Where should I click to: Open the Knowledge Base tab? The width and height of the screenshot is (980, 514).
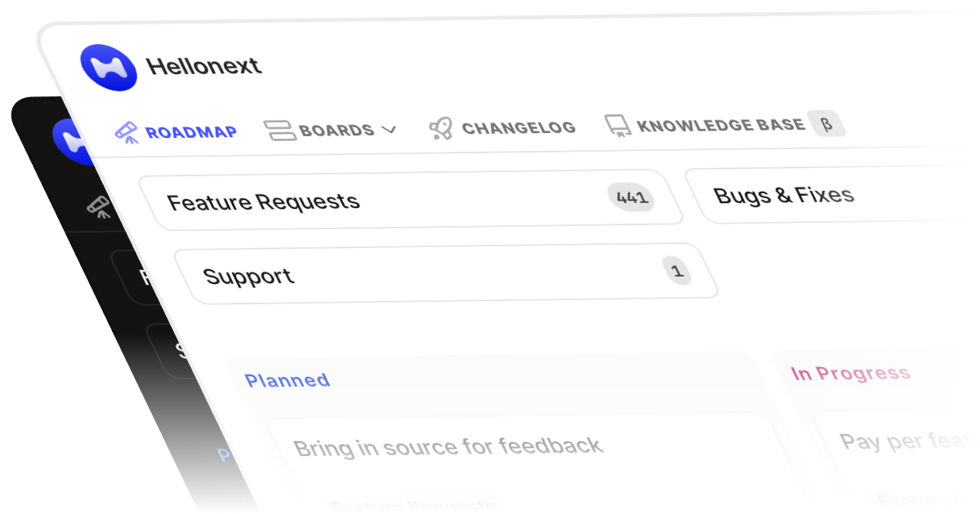(x=720, y=126)
